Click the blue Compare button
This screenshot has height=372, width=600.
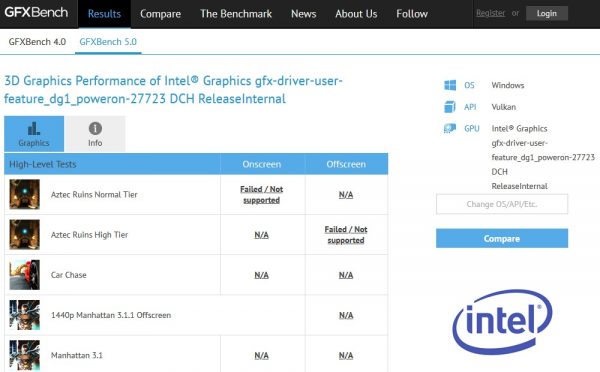coord(502,238)
